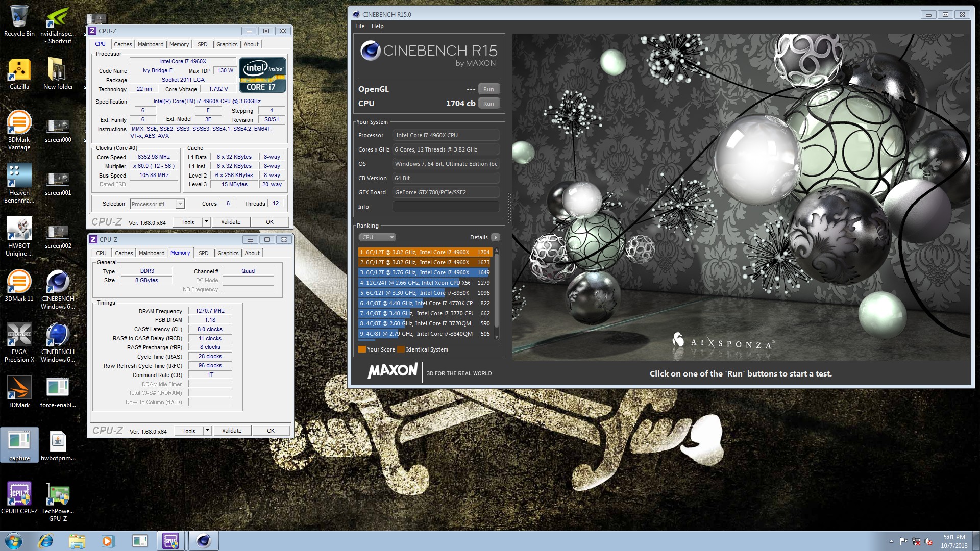
Task: Launch Heaven Benchmark icon
Action: coord(19,183)
